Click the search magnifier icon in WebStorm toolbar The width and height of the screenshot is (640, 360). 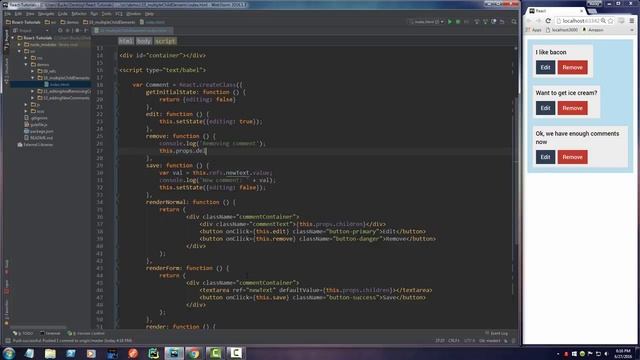tap(514, 22)
